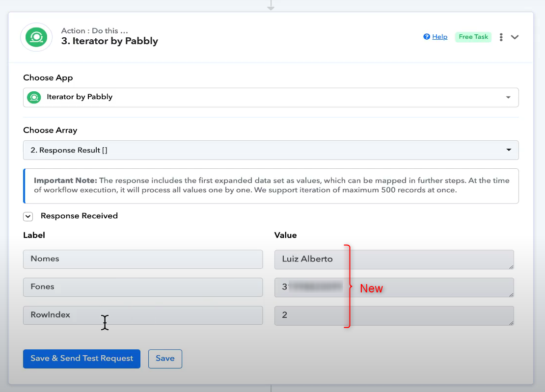This screenshot has width=545, height=392.
Task: Click the Free Task badge
Action: coord(473,37)
